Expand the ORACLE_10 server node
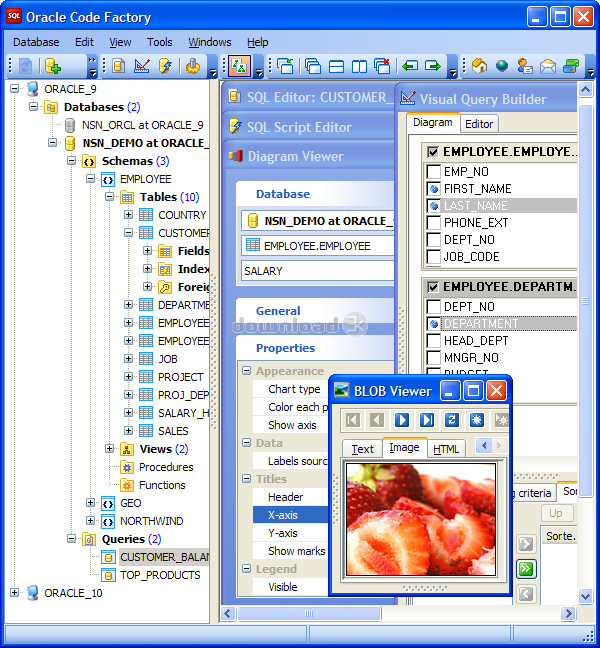Image resolution: width=600 pixels, height=648 pixels. coord(14,592)
